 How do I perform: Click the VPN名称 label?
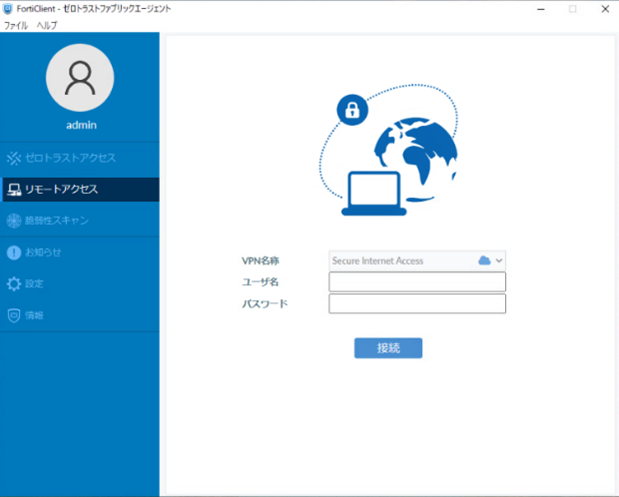pyautogui.click(x=261, y=261)
